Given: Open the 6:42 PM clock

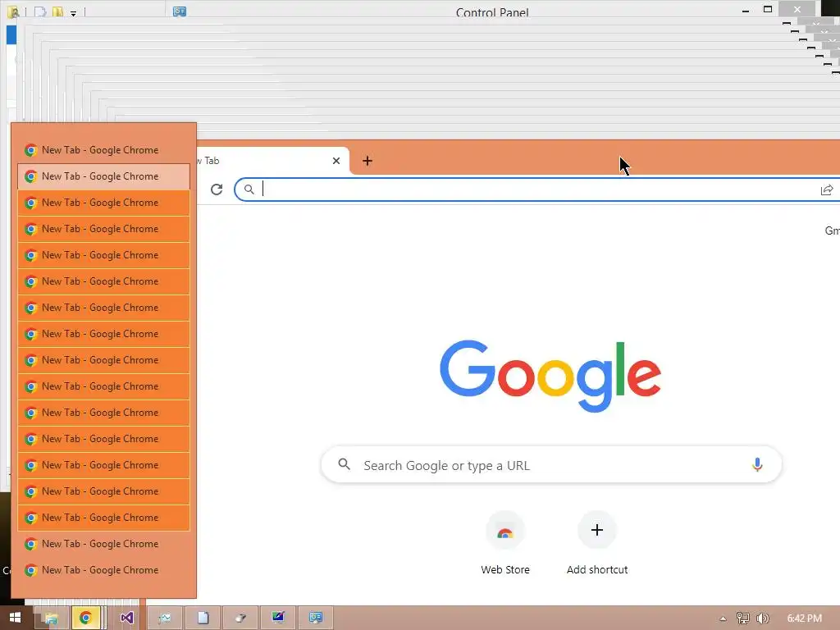Looking at the screenshot, I should 804,619.
